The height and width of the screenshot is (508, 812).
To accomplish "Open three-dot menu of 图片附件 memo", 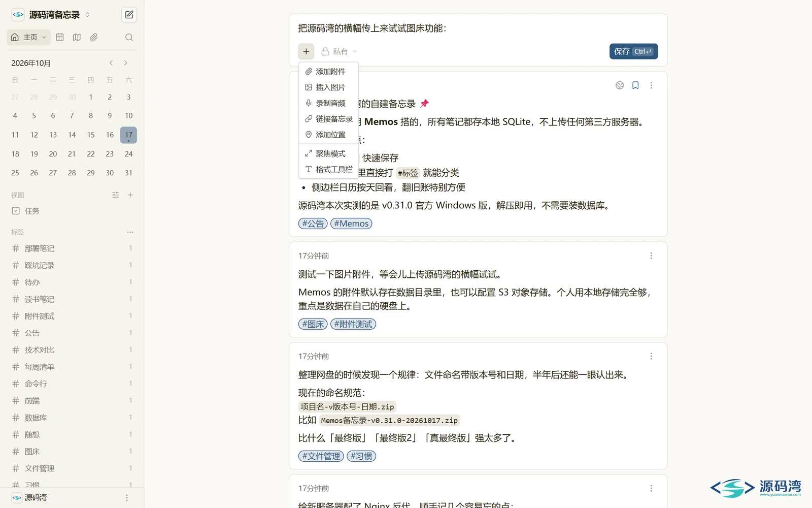I will tap(651, 256).
